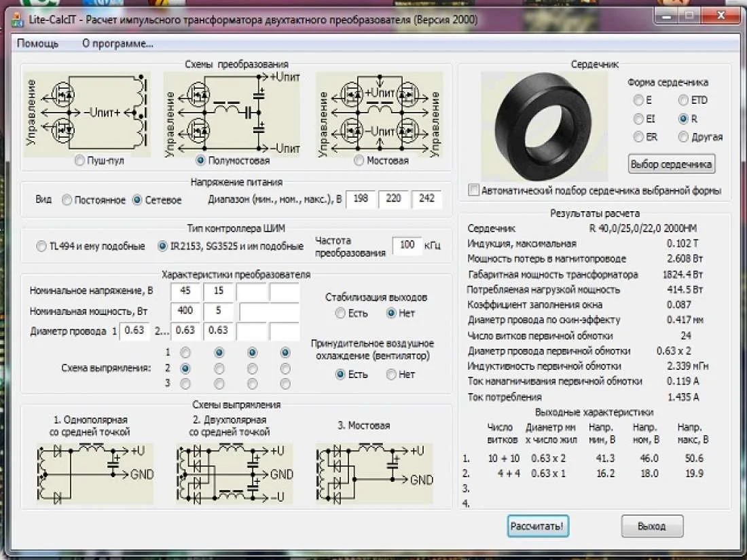The height and width of the screenshot is (560, 747).
Task: Click the bridge rectifier circuit diagram
Action: point(375,473)
